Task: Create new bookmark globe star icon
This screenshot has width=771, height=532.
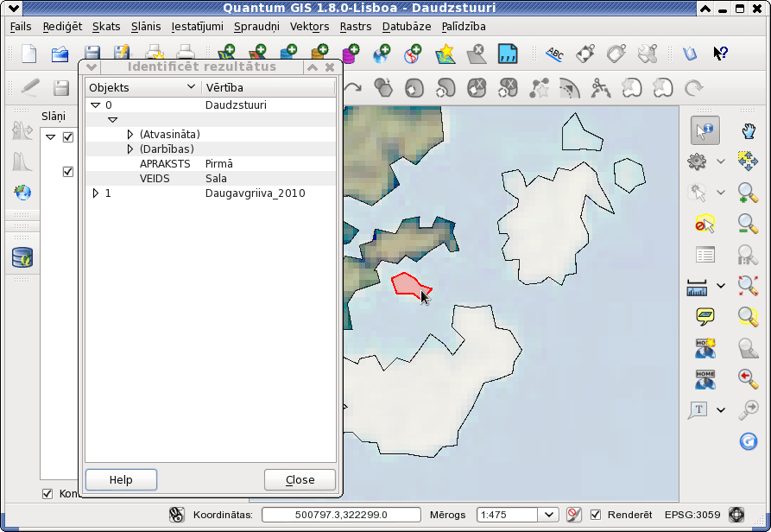Action: (705, 348)
